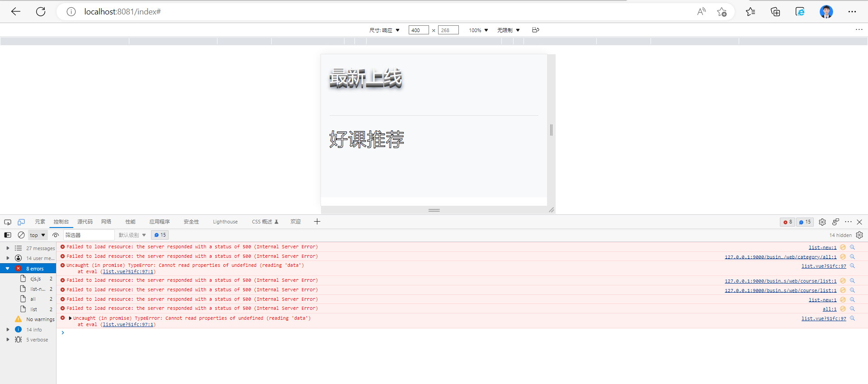
Task: Open the 100% zoom dropdown
Action: coord(478,30)
